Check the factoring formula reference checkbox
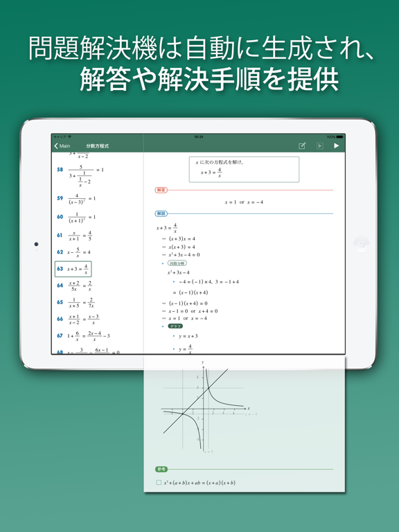The height and width of the screenshot is (532, 399). [x=159, y=482]
